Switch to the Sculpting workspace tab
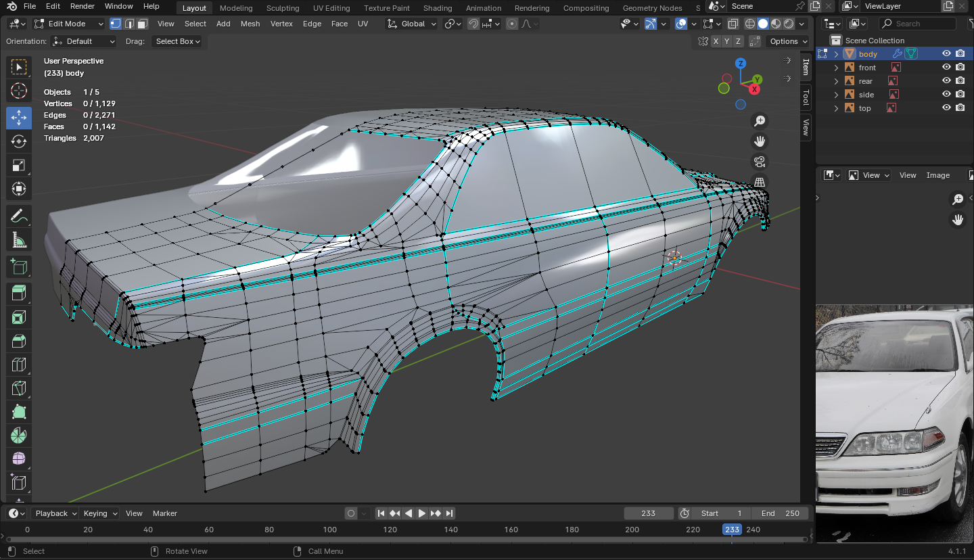 (282, 8)
